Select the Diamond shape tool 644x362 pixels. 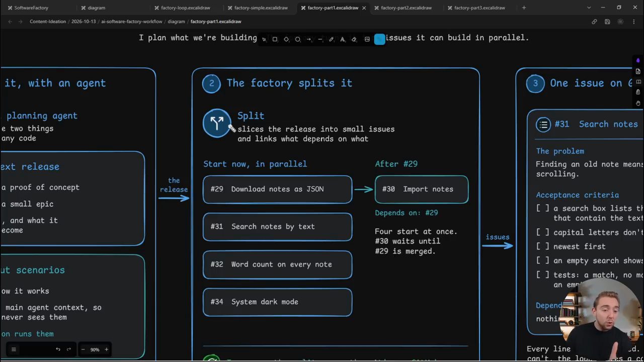(x=286, y=39)
